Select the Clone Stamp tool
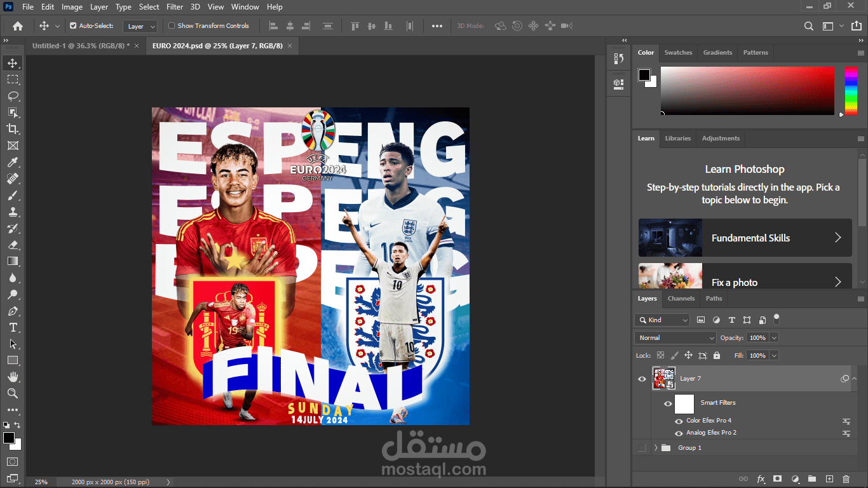The width and height of the screenshot is (868, 488). 13,212
